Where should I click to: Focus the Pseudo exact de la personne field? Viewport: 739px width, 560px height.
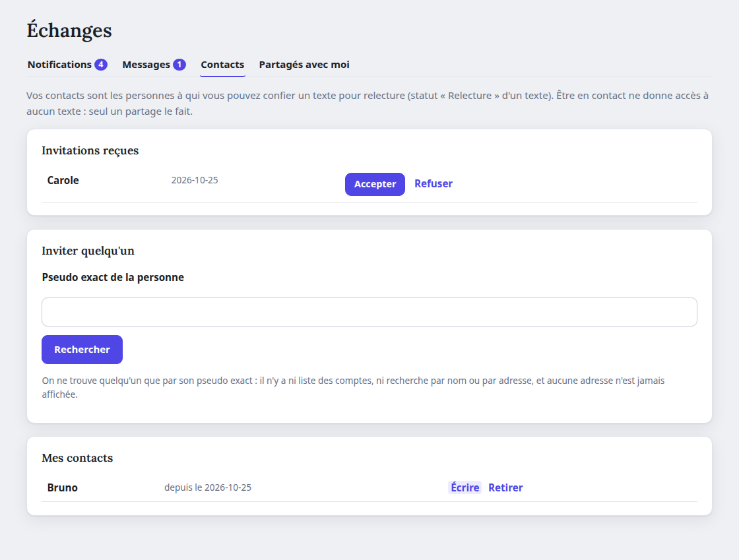[369, 312]
